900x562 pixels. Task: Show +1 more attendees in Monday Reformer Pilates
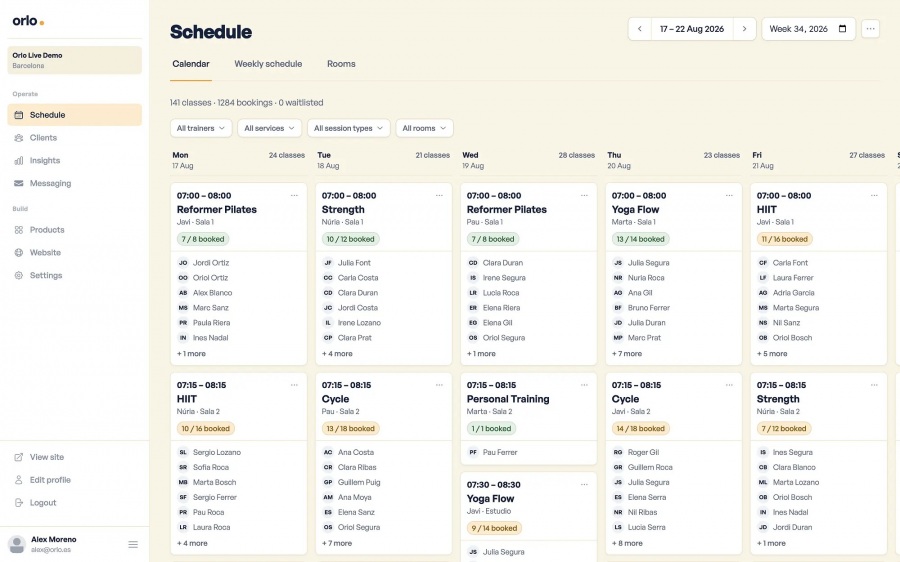click(x=191, y=354)
